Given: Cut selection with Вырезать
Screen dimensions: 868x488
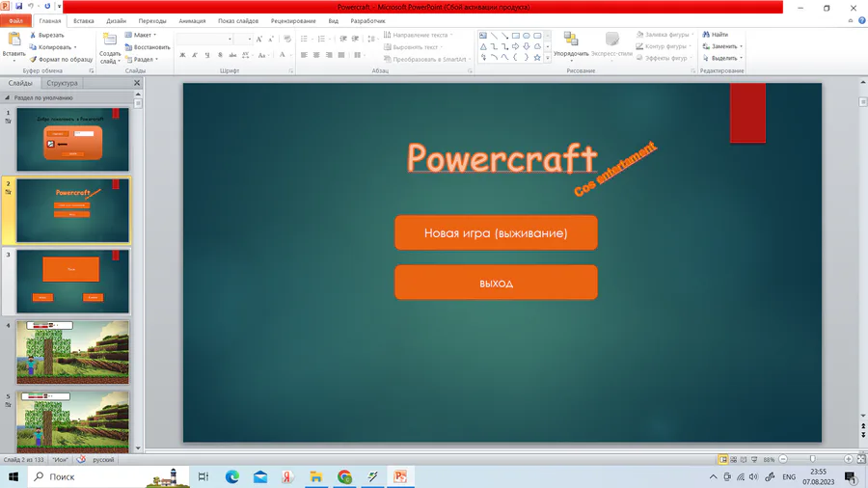Looking at the screenshot, I should 46,35.
